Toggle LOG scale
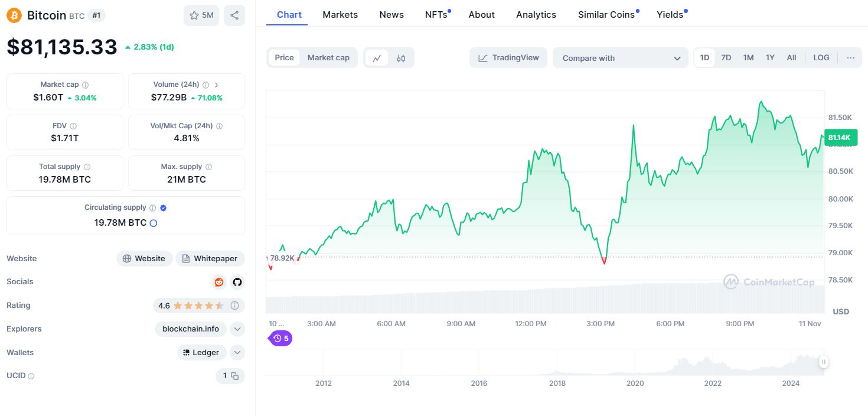868x416 pixels. click(821, 57)
